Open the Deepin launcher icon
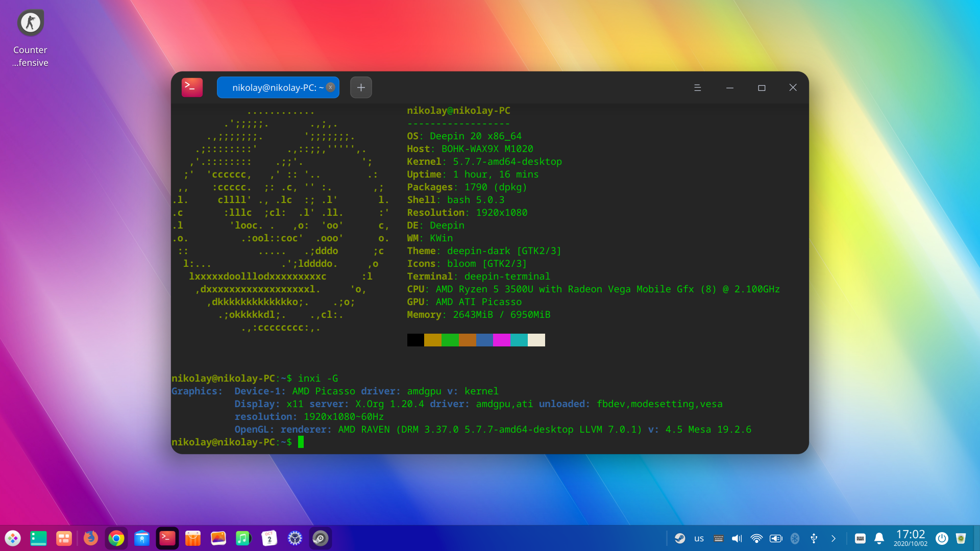 click(x=13, y=538)
